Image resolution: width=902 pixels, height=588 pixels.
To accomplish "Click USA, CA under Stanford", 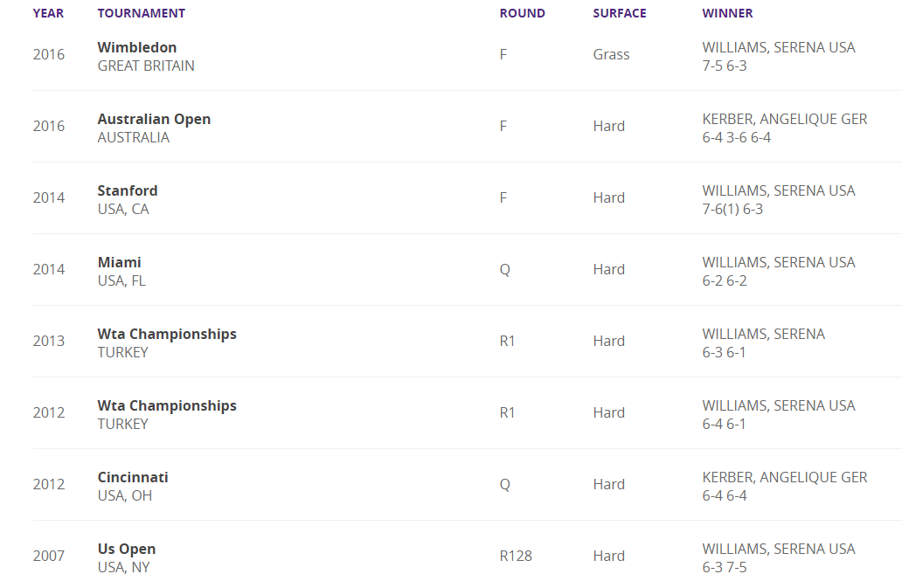I will click(123, 209).
